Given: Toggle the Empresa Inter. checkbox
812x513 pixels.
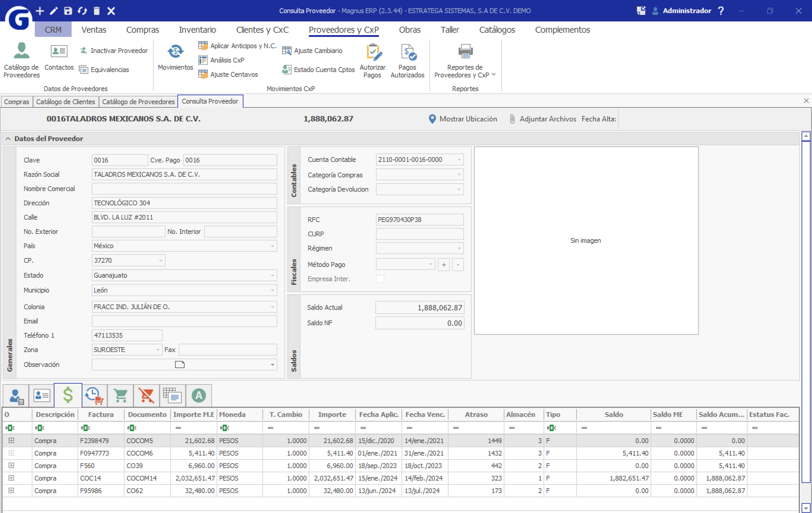Looking at the screenshot, I should pyautogui.click(x=380, y=279).
